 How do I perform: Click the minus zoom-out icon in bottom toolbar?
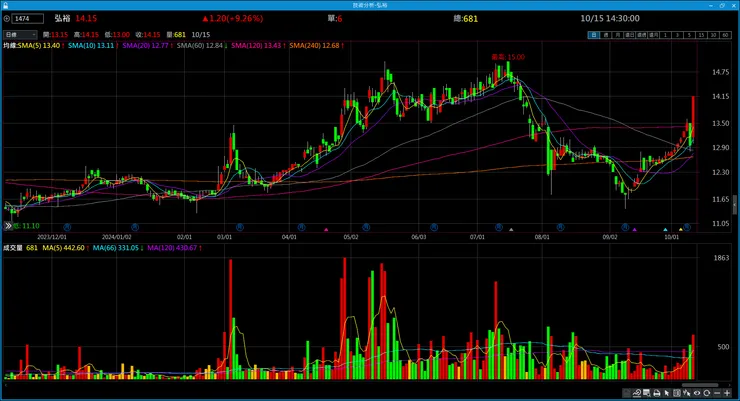click(717, 393)
